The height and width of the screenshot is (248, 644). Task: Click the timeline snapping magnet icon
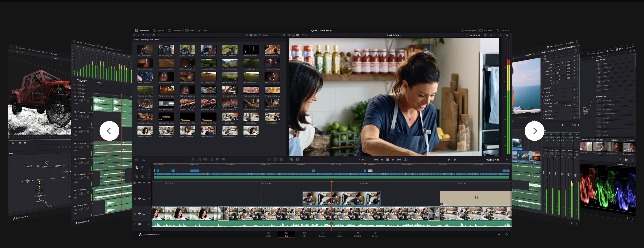pyautogui.click(x=135, y=183)
